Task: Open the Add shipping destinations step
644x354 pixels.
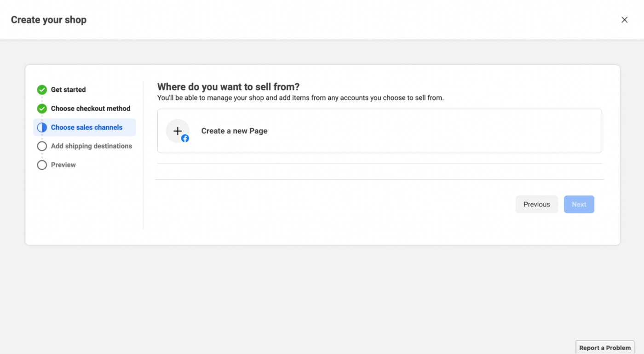Action: coord(92,146)
